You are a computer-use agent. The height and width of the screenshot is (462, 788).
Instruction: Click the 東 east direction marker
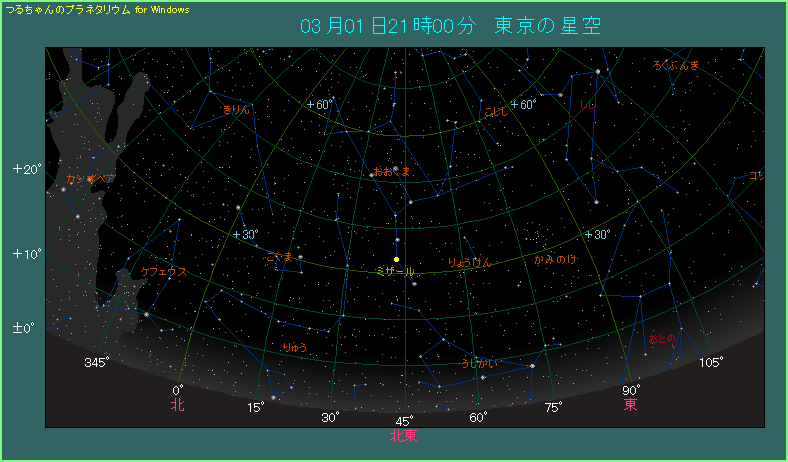tap(631, 405)
